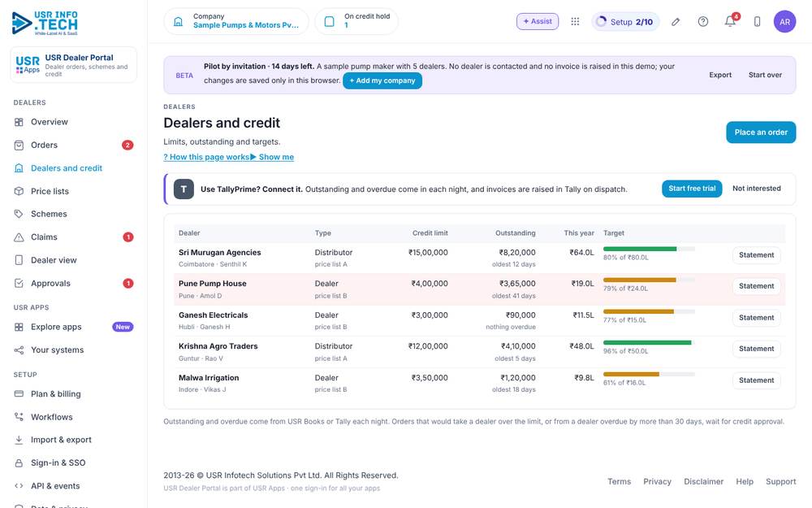Open notifications bell with 4 badge
Viewport: 812px width, 508px height.
[x=730, y=22]
